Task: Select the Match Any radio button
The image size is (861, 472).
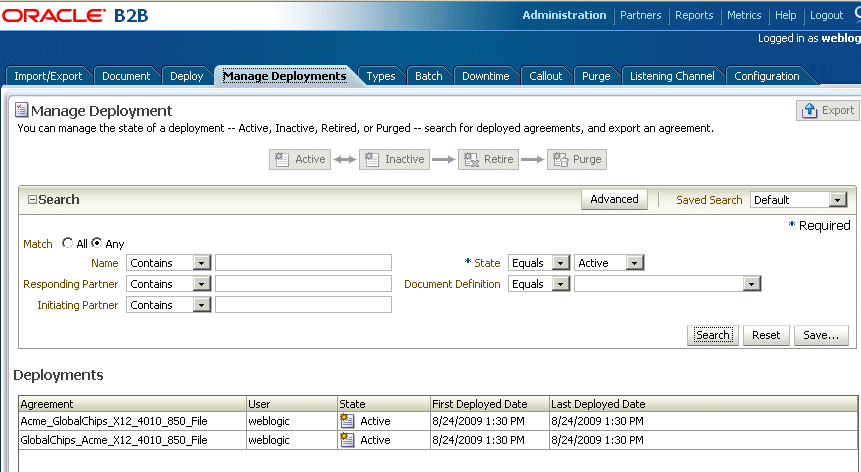Action: point(97,243)
